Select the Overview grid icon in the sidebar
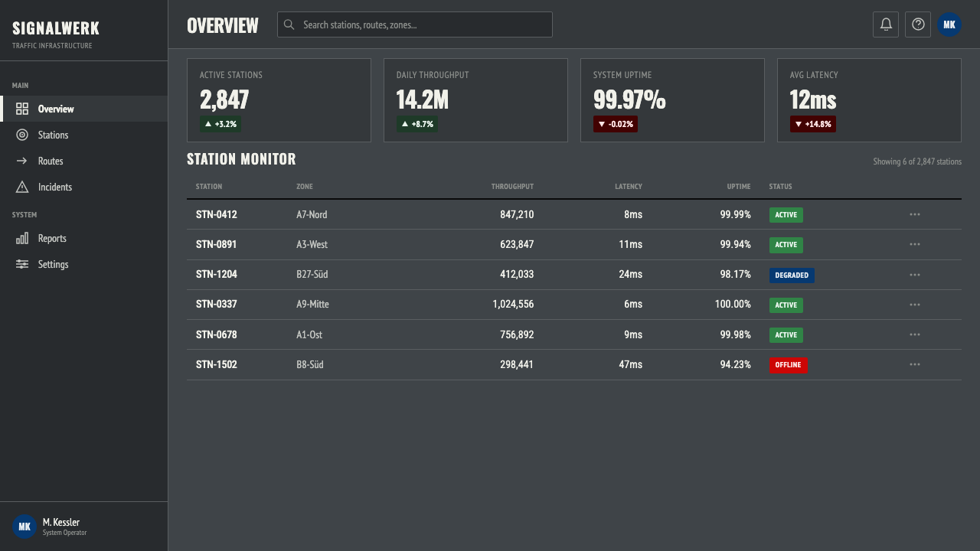Viewport: 980px width, 551px height. [22, 109]
